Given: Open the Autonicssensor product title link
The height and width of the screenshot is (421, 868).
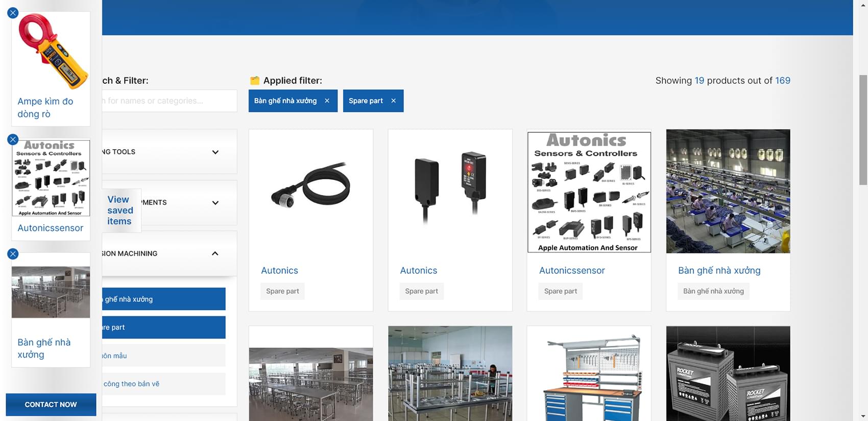Looking at the screenshot, I should [572, 271].
